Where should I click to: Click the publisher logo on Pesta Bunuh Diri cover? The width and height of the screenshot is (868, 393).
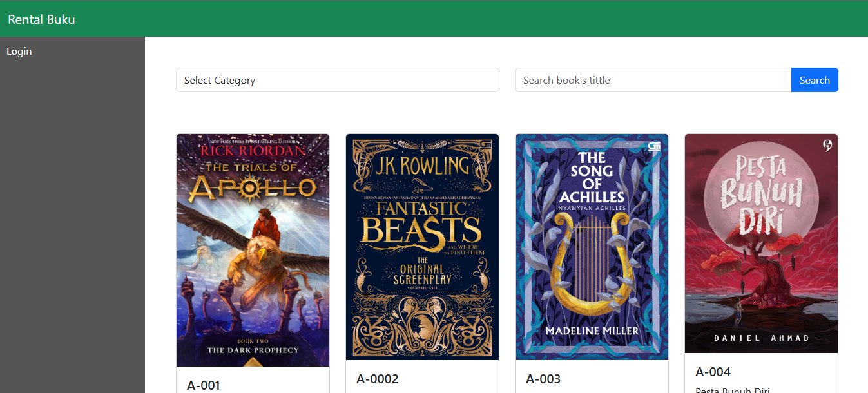click(827, 146)
